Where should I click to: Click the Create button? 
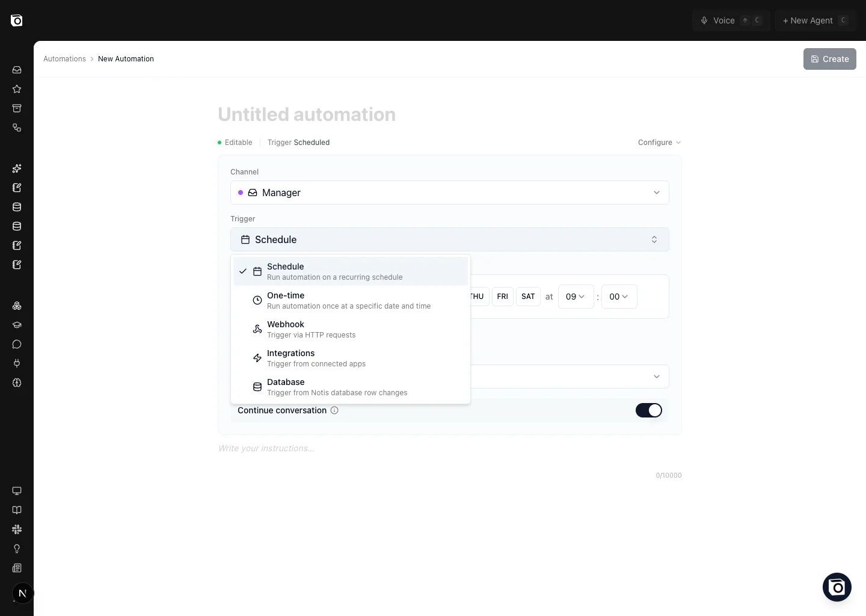pos(830,59)
